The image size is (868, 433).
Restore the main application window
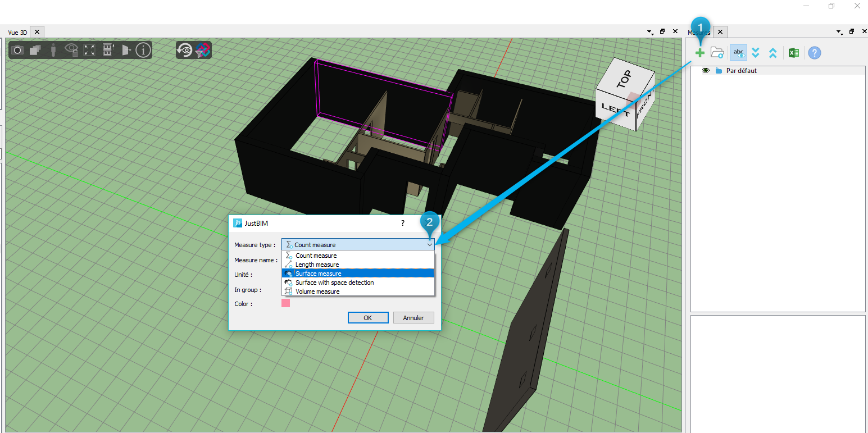[831, 6]
